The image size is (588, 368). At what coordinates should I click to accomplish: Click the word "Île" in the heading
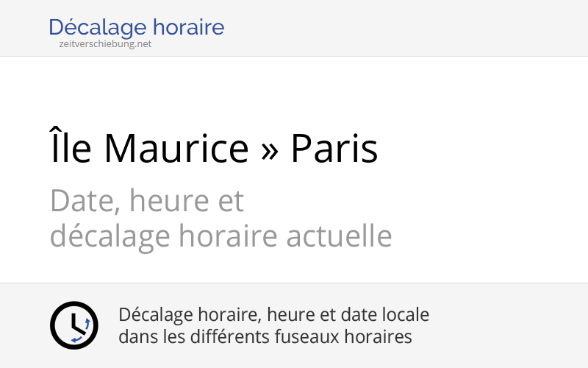tap(71, 148)
